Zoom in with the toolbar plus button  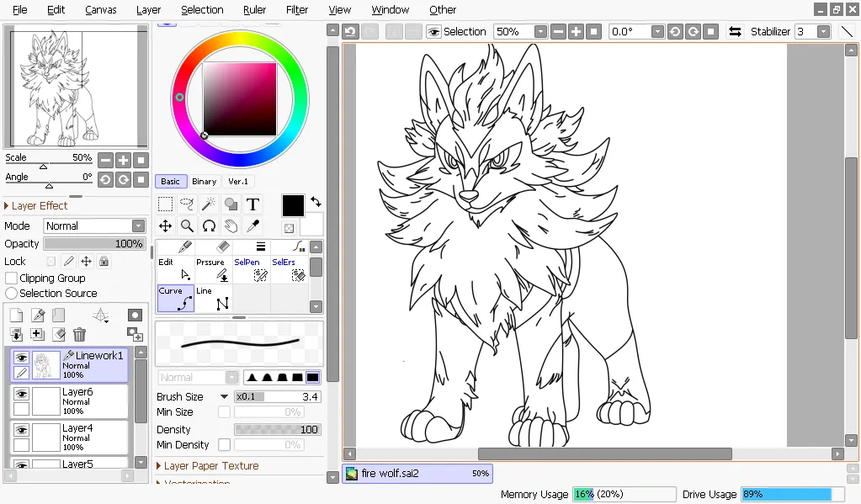coord(576,31)
